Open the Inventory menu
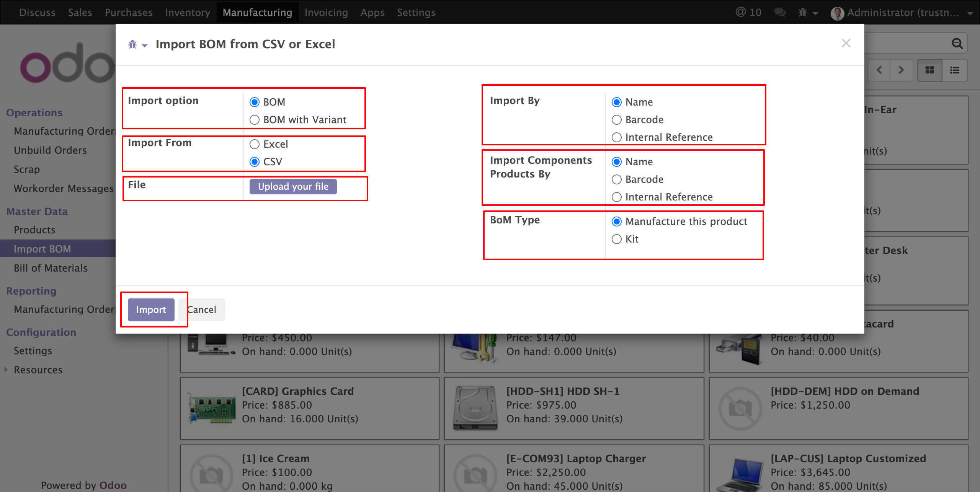This screenshot has height=492, width=980. (188, 13)
